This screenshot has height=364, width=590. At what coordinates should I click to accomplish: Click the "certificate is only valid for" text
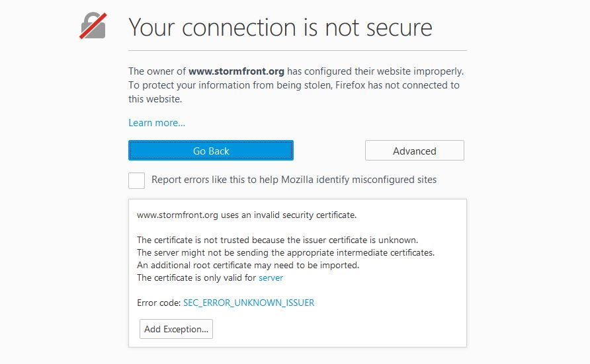[x=196, y=278]
